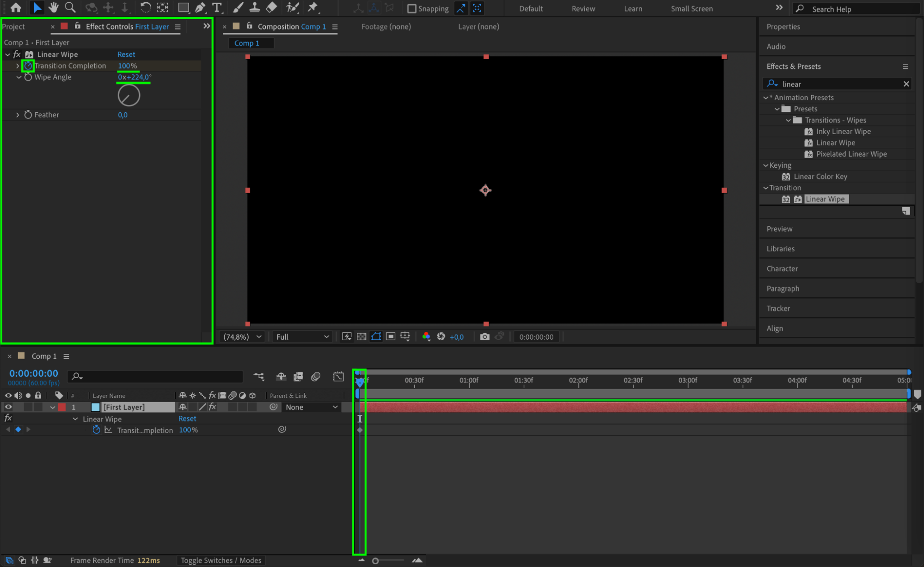Enable the Snapping checkbox
Screen dimensions: 924x567
point(411,8)
